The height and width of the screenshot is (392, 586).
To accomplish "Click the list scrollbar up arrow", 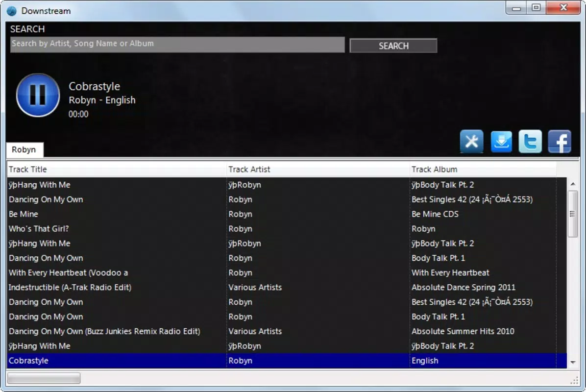I will pyautogui.click(x=573, y=184).
